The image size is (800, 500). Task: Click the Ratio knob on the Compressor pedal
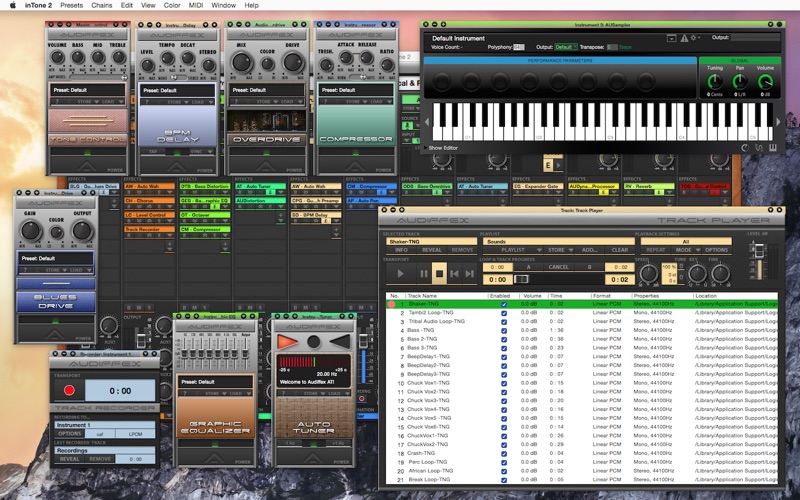click(387, 64)
